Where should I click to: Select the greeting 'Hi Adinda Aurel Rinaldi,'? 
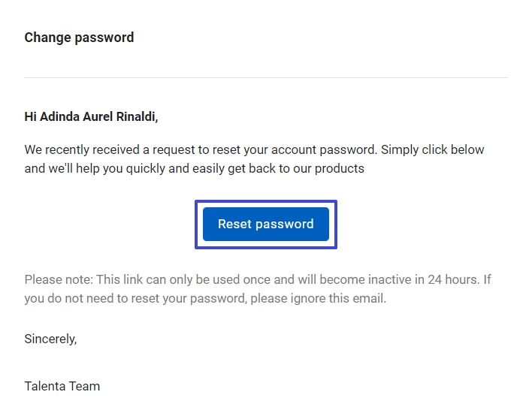(91, 116)
